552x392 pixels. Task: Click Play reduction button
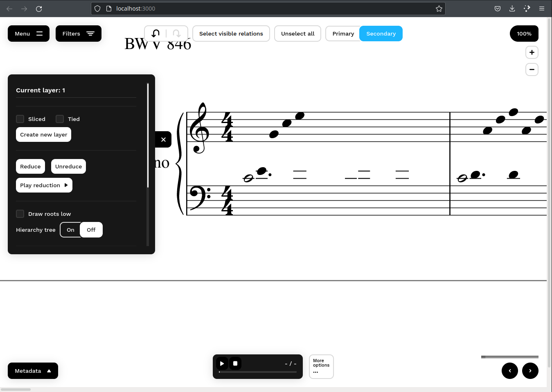(x=44, y=185)
